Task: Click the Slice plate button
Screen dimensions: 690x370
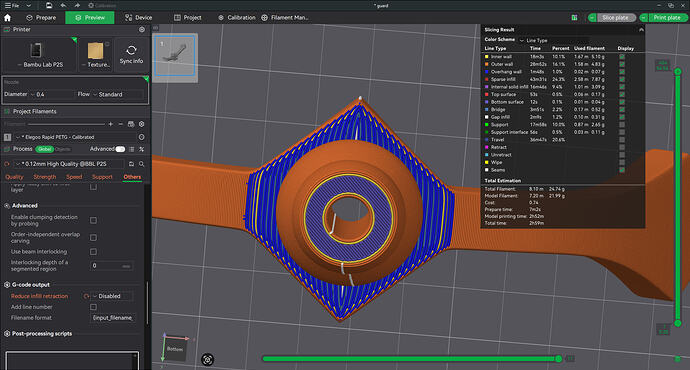Action: point(616,18)
